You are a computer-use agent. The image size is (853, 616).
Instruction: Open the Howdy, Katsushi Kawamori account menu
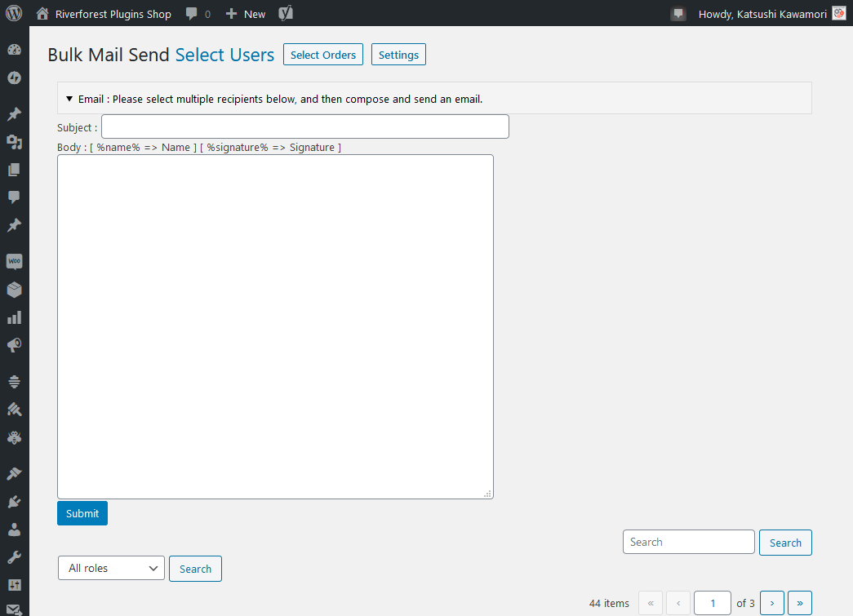[x=762, y=14]
